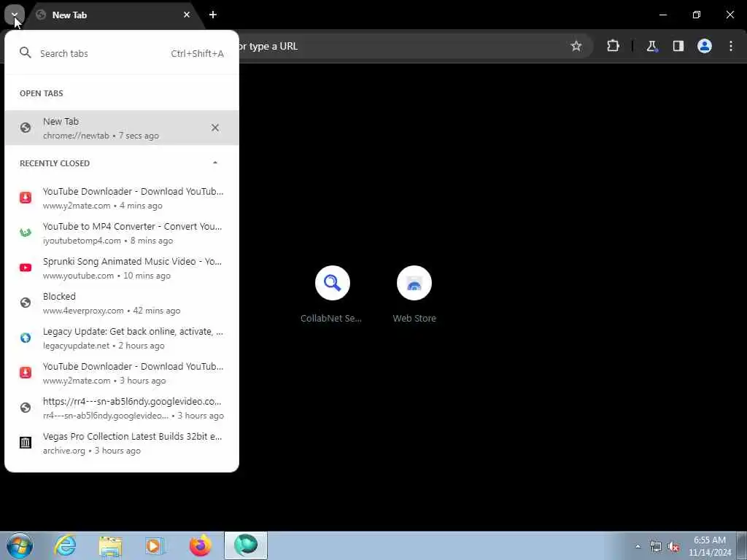This screenshot has height=560, width=747.
Task: Click red y2mate favicon from 3 hours ago
Action: click(26, 373)
